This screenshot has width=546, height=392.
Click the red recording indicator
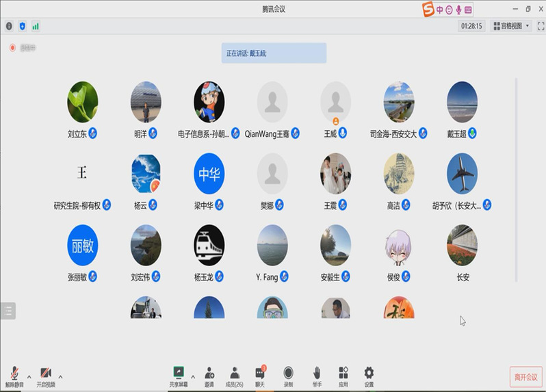[12, 48]
